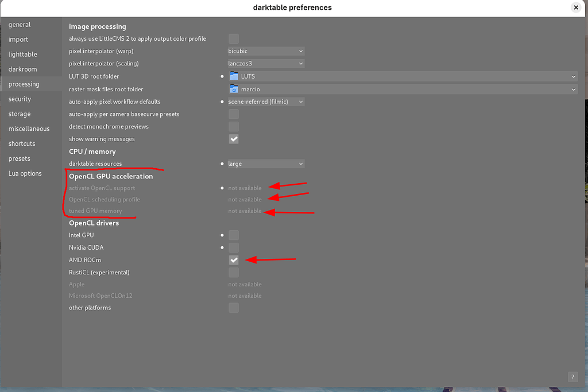This screenshot has height=392, width=588.
Task: Open the darktable resources dropdown
Action: 266,164
